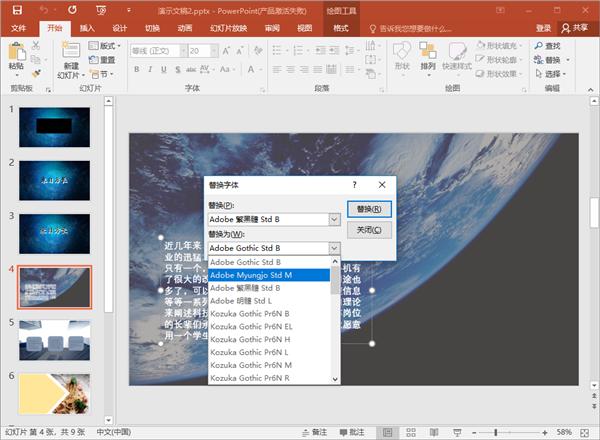Image resolution: width=600 pixels, height=440 pixels.
Task: Clear all formatting icon
Action: 258,51
